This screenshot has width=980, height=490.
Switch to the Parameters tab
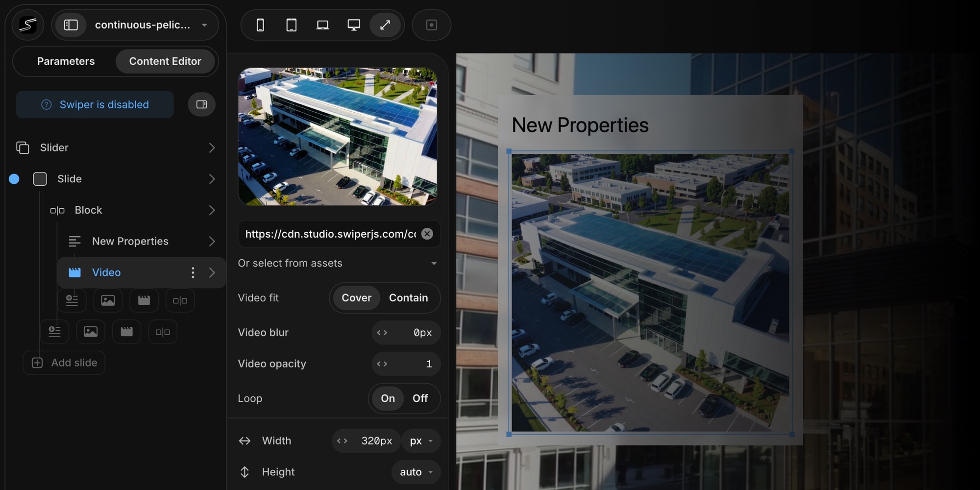tap(66, 61)
